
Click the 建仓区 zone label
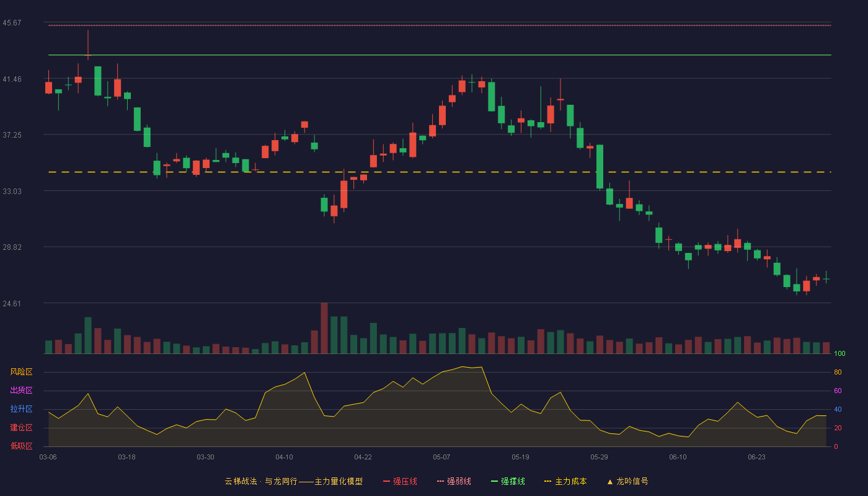[x=21, y=428]
